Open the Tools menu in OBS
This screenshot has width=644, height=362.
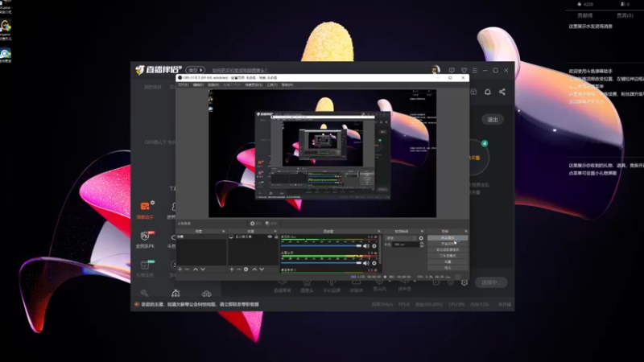point(272,85)
